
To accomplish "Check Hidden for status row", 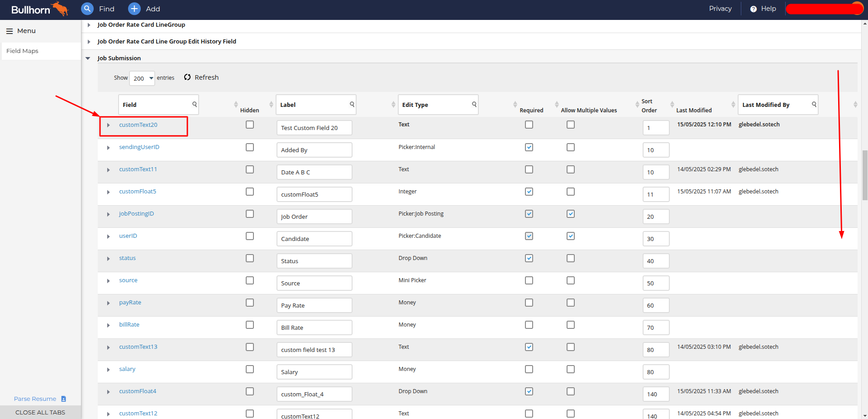I will tap(250, 258).
